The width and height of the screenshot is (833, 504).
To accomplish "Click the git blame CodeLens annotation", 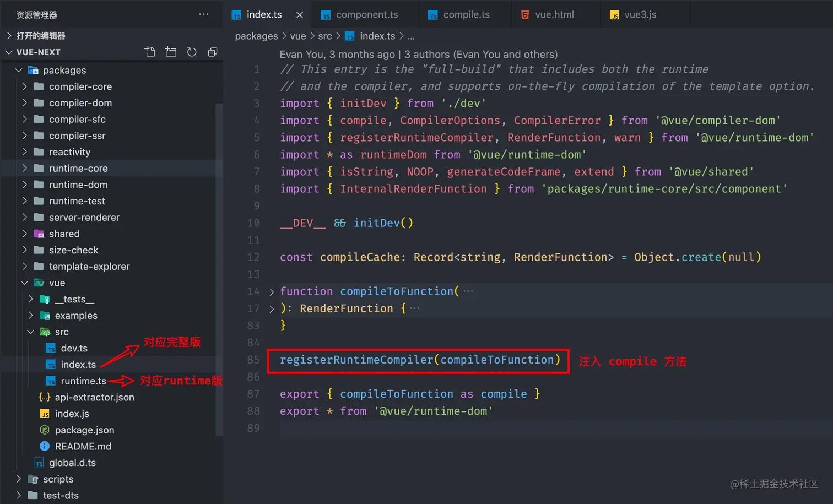I will pyautogui.click(x=419, y=54).
